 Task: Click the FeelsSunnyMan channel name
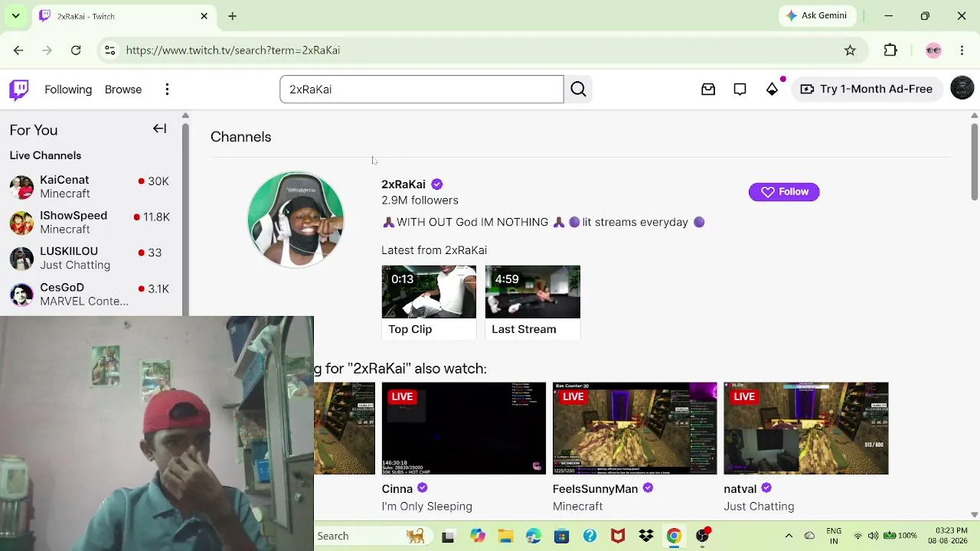tap(595, 489)
